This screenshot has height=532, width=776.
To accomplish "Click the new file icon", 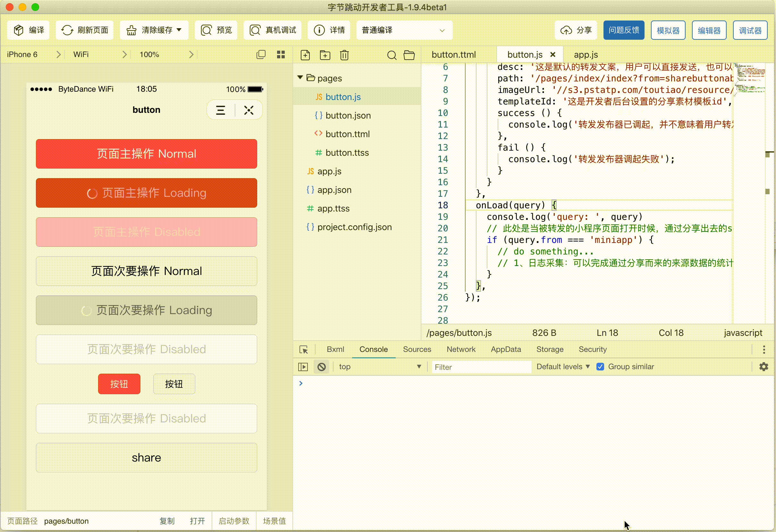I will (305, 55).
